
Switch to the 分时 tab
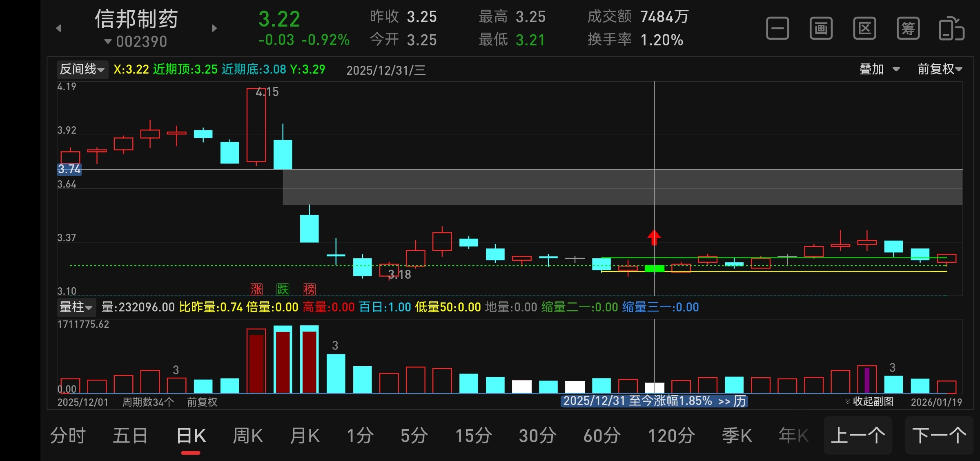tap(68, 436)
